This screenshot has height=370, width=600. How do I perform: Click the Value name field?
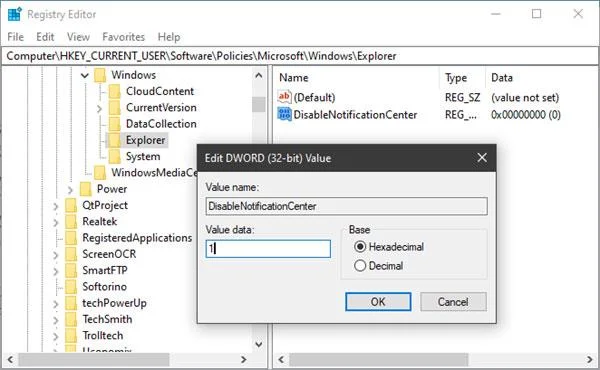coord(346,206)
